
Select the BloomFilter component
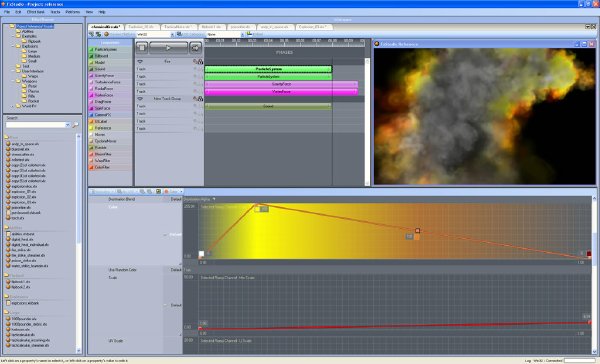coord(110,154)
